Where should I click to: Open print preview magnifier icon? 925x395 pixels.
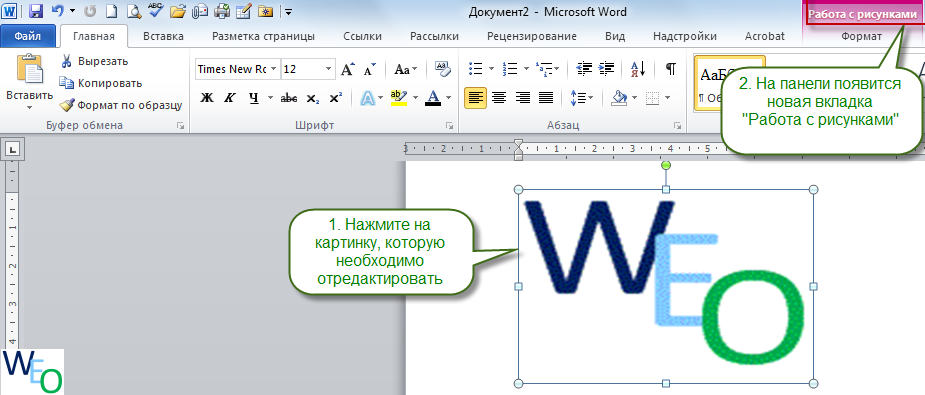(x=133, y=11)
